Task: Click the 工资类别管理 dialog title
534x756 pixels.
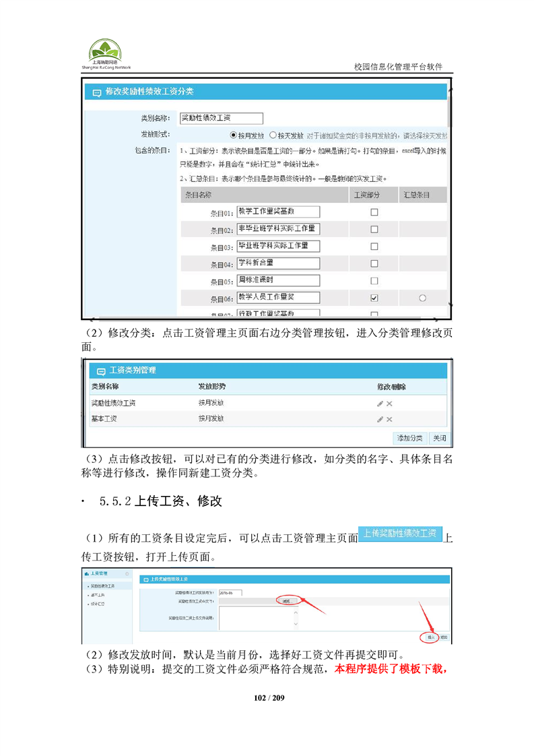Action: tap(133, 371)
